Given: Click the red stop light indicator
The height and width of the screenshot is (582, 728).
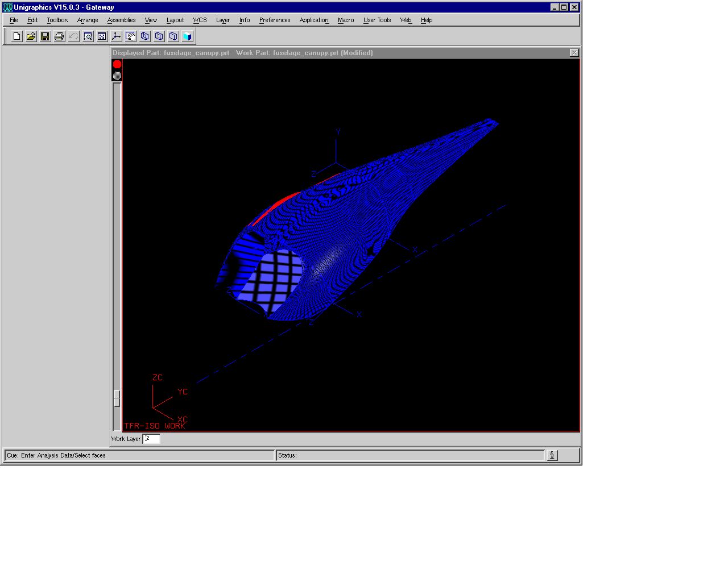Looking at the screenshot, I should coord(117,64).
